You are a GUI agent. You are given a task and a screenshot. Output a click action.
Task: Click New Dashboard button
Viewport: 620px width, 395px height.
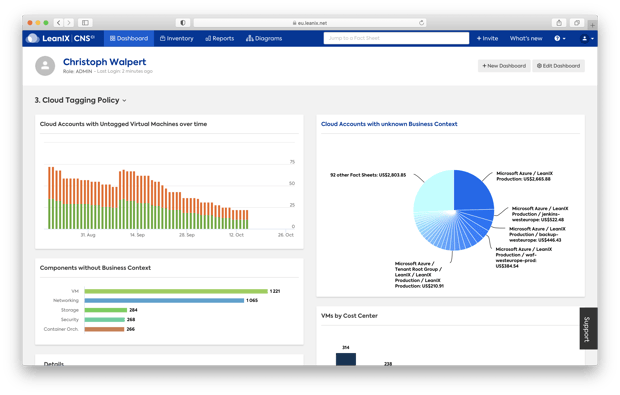[504, 66]
